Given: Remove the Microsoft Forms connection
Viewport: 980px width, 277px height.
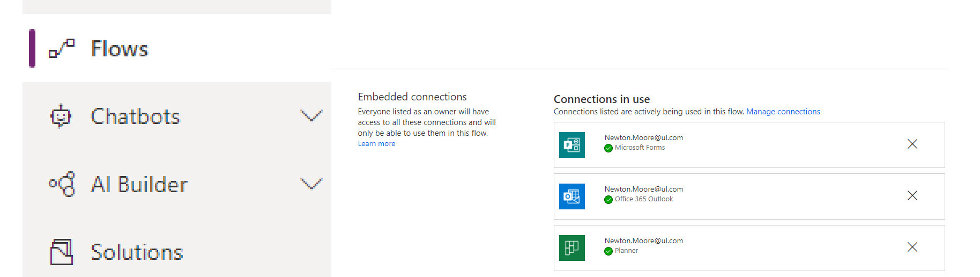Looking at the screenshot, I should click(912, 144).
